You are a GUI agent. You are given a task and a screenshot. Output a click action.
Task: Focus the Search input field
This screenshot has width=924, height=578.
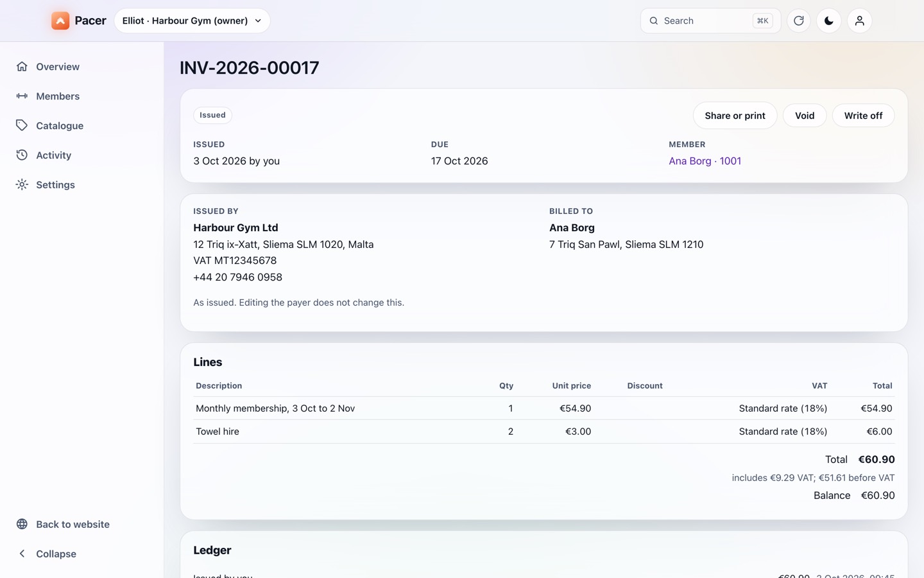(x=710, y=21)
